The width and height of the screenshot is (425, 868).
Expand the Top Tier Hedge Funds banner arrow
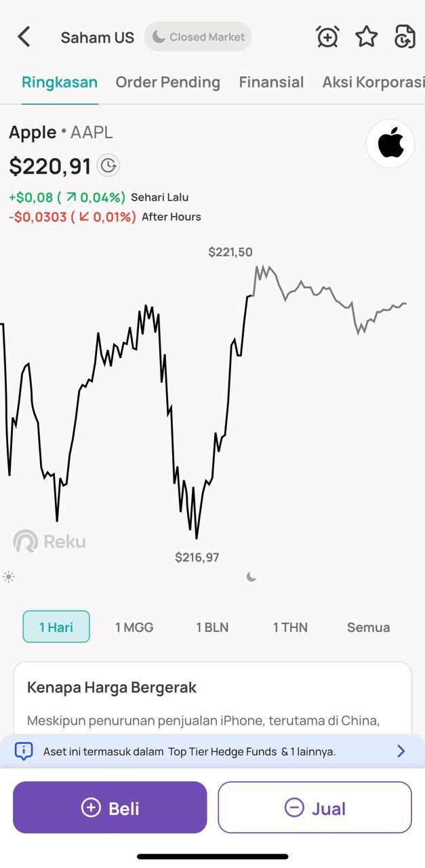tap(401, 751)
